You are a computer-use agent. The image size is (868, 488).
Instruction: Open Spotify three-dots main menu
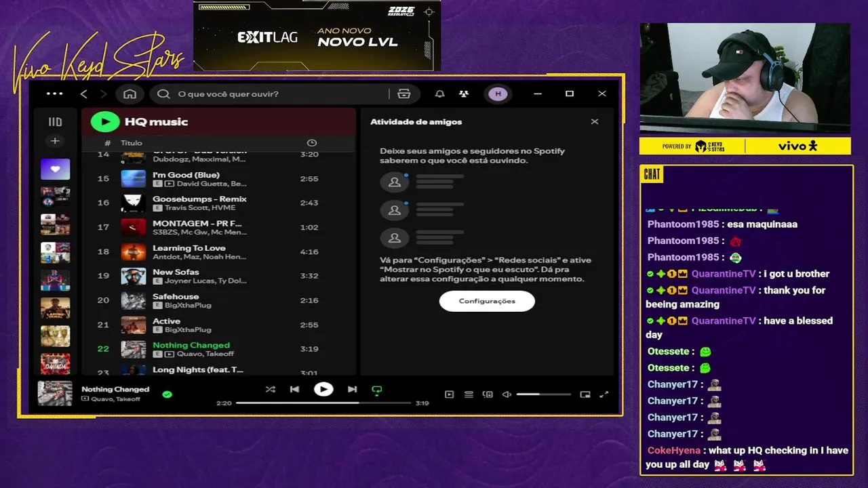(54, 94)
